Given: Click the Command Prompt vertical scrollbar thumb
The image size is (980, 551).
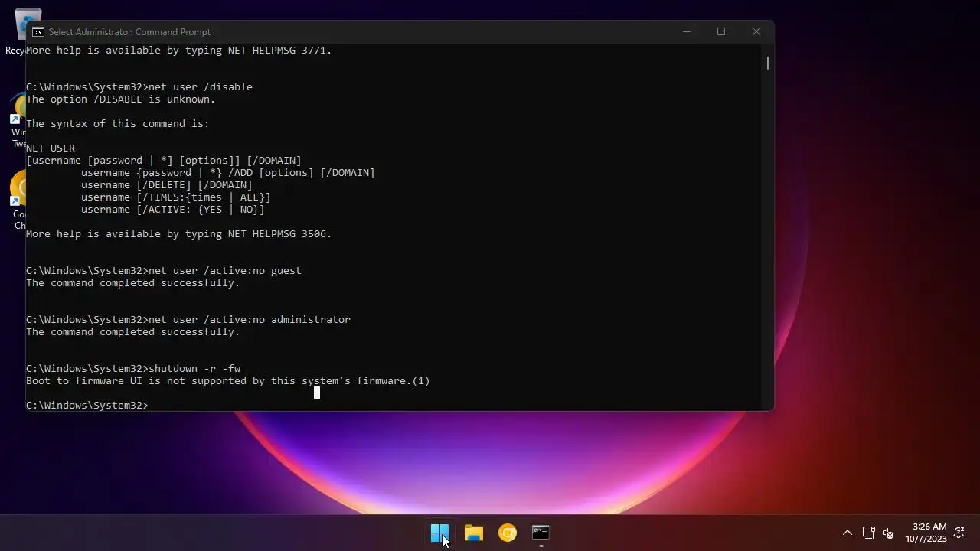Looking at the screenshot, I should [x=768, y=63].
